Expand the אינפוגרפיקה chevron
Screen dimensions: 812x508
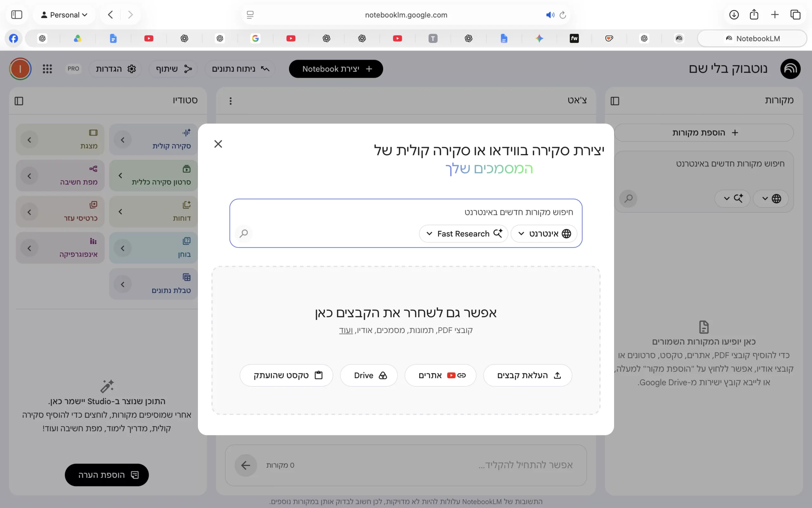29,248
